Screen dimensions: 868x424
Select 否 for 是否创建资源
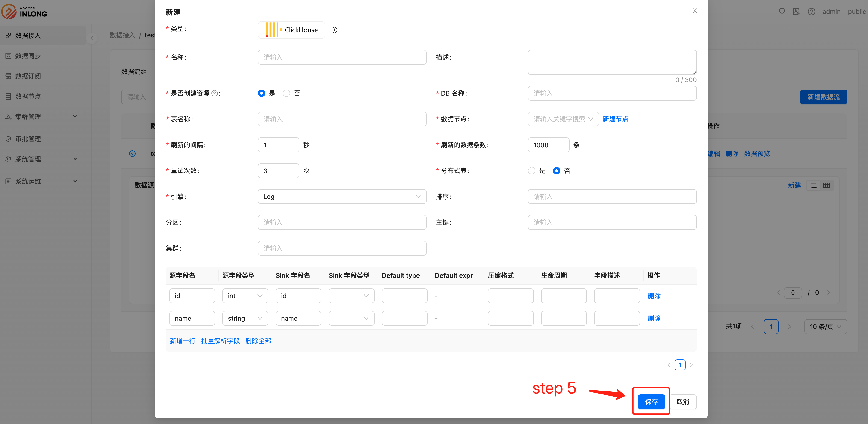click(x=286, y=93)
